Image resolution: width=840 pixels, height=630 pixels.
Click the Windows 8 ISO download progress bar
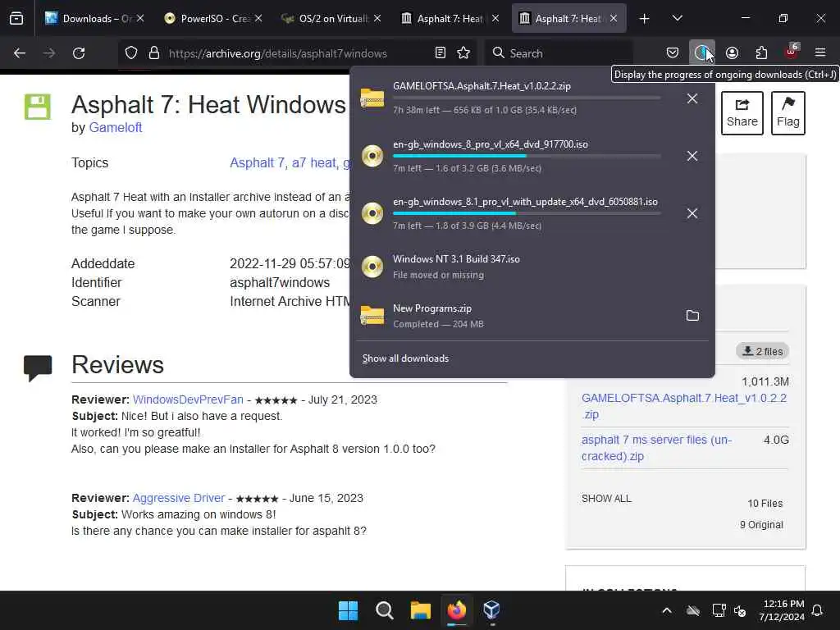coord(527,156)
